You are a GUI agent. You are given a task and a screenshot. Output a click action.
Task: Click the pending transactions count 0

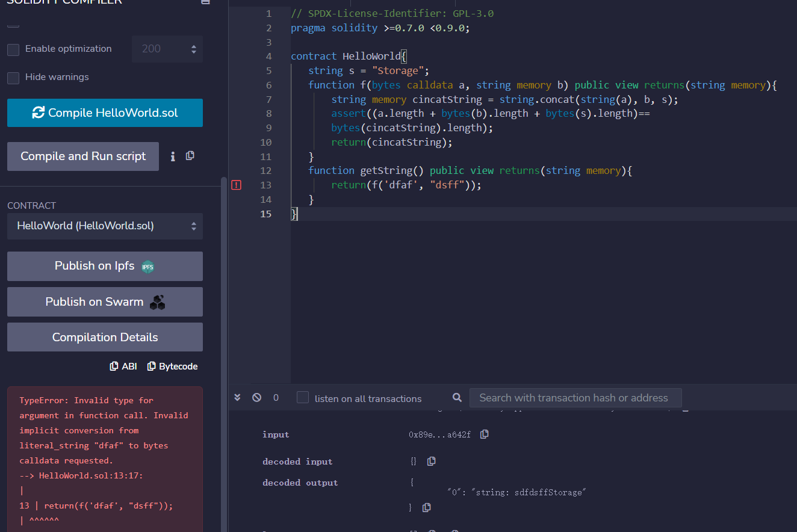click(x=276, y=398)
